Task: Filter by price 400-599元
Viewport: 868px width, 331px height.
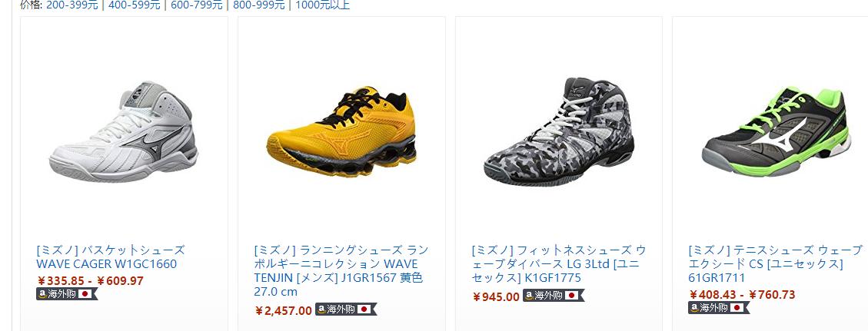Action: click(x=135, y=5)
